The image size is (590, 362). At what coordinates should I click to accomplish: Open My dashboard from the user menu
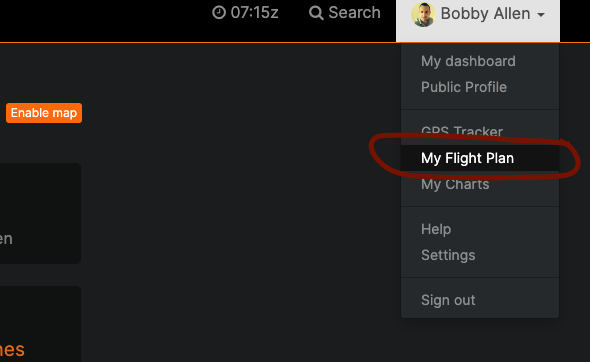coord(468,61)
